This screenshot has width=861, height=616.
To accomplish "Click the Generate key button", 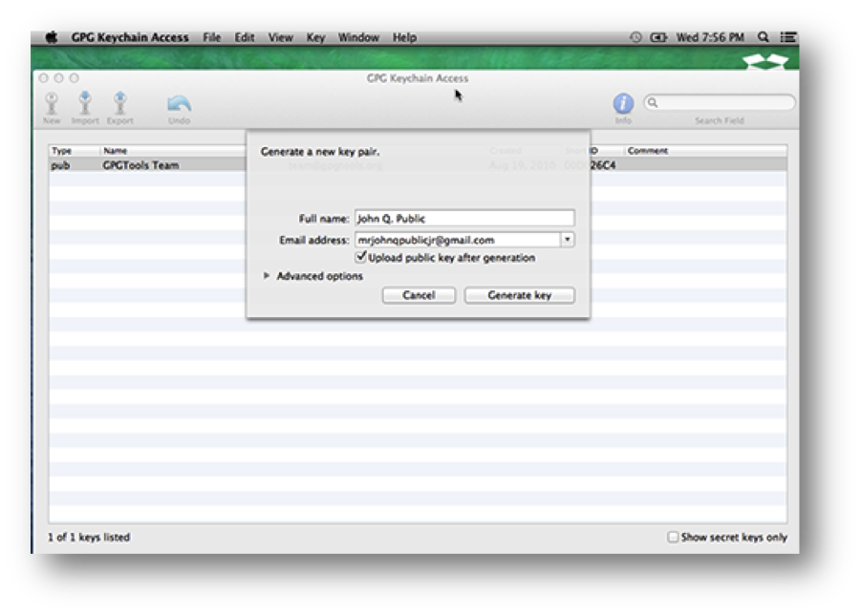I will 520,295.
